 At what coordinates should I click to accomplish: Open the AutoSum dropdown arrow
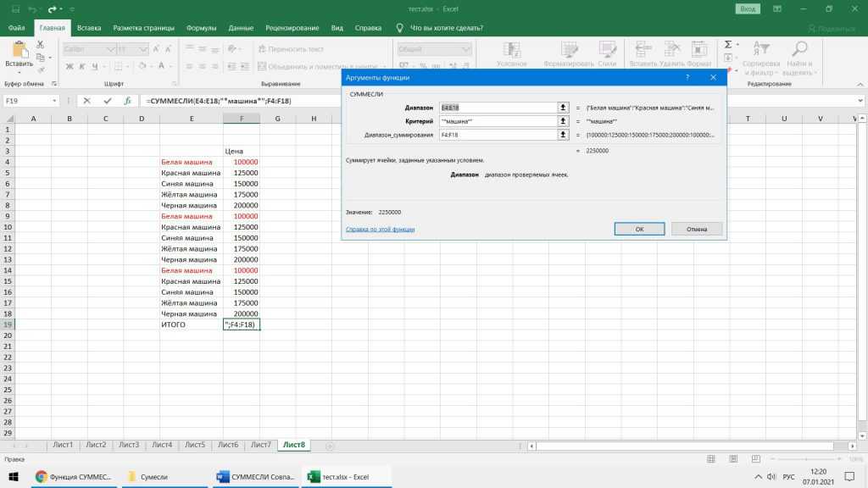coord(737,44)
